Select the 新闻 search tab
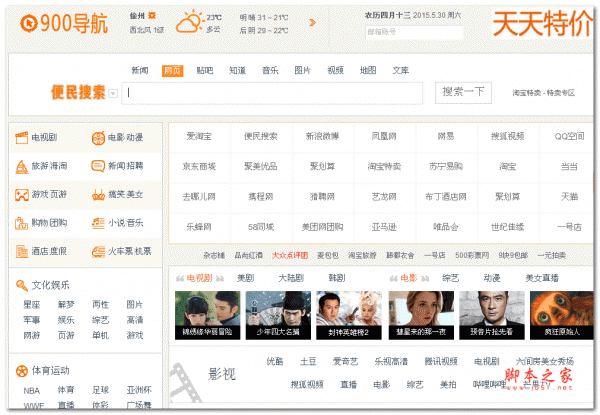The height and width of the screenshot is (415, 600). pos(140,70)
